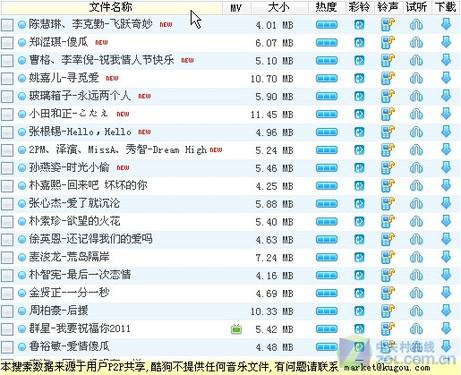Download 玻璃箱子-永远两个人 song

pos(446,96)
